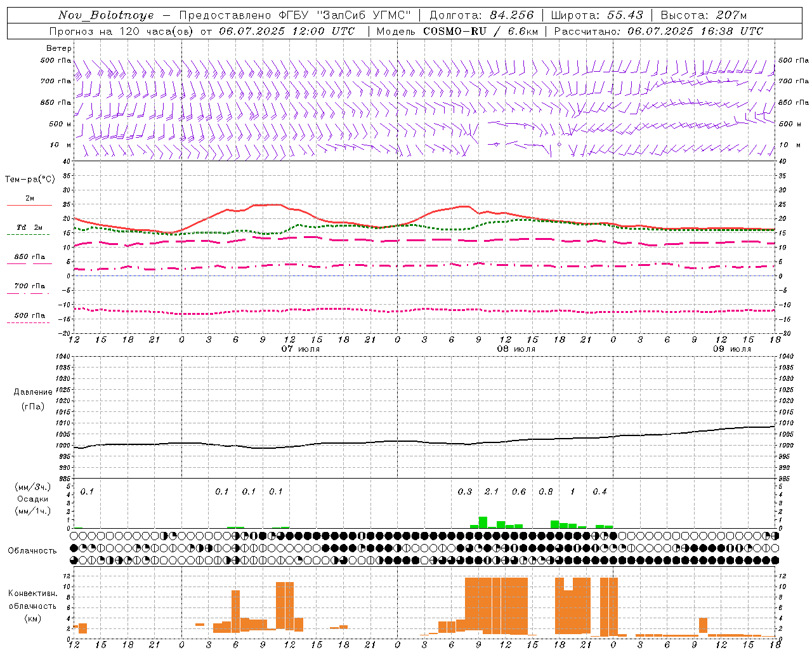Image resolution: width=812 pixels, height=650 pixels.
Task: Click the Долгота: 84.256 value
Action: click(x=481, y=15)
